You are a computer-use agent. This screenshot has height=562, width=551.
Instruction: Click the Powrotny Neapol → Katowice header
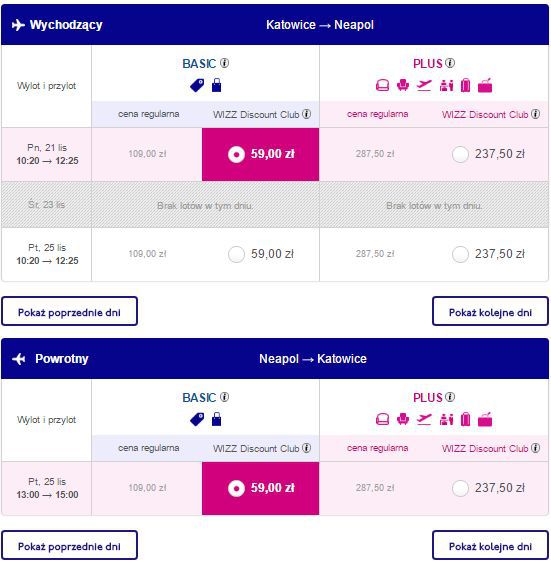coord(275,358)
